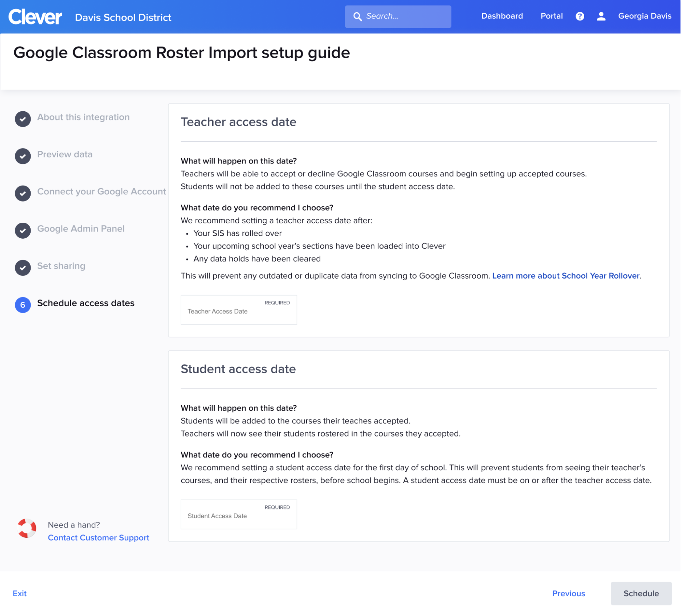
Task: Select Exit to leave the setup guide
Action: (x=19, y=593)
